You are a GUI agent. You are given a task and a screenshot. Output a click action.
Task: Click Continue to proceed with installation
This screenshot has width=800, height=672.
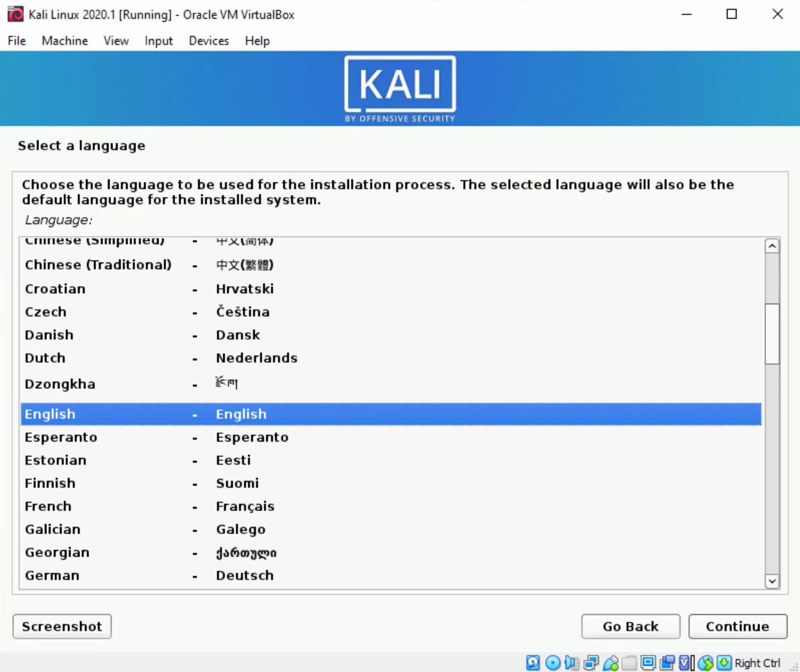pyautogui.click(x=738, y=626)
